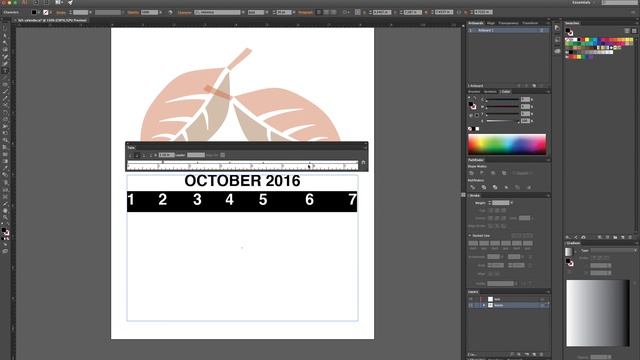Select the Pen tool
640x360 pixels.
point(5,57)
